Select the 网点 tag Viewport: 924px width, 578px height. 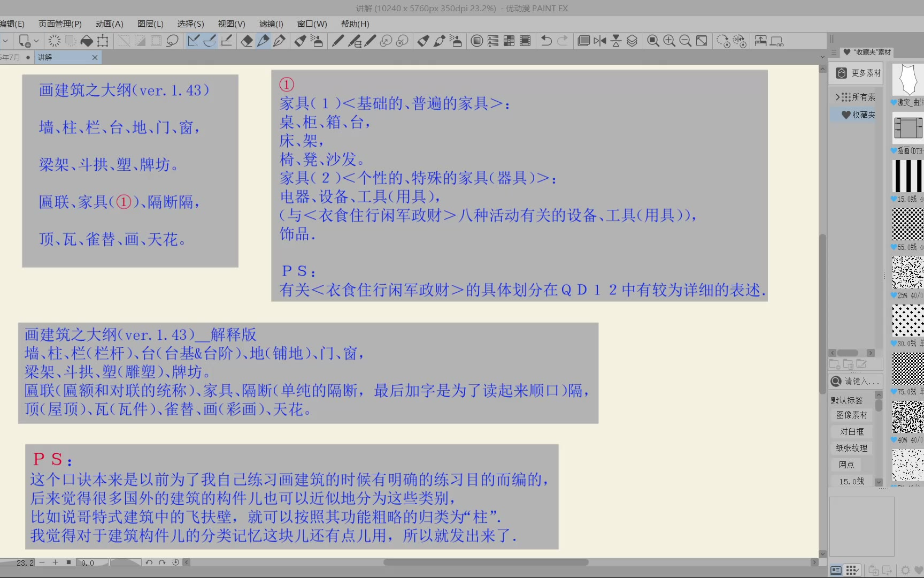click(x=846, y=465)
